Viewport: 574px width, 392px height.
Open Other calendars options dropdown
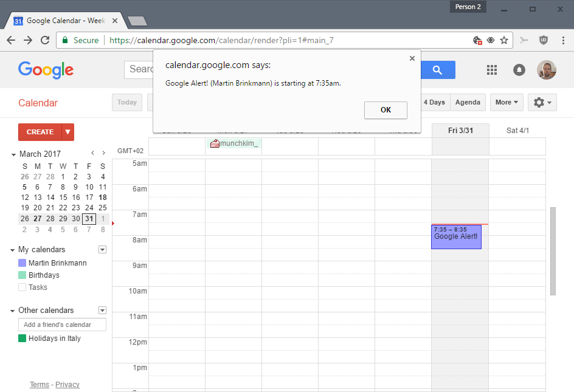point(103,311)
